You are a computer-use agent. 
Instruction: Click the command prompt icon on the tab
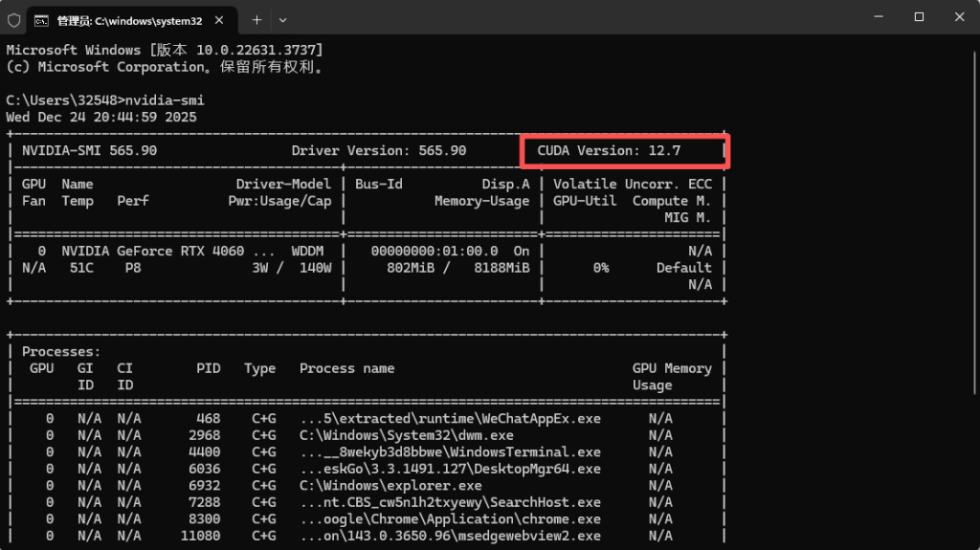[42, 19]
